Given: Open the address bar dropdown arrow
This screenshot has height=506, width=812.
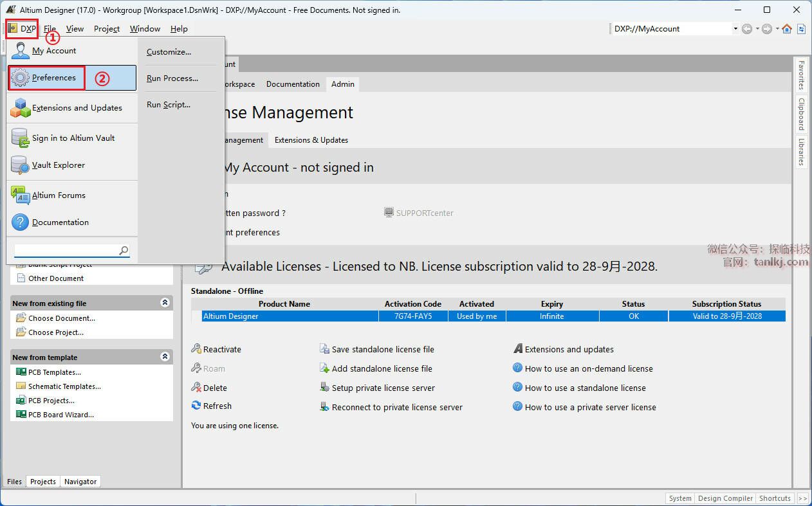Looking at the screenshot, I should click(x=735, y=29).
